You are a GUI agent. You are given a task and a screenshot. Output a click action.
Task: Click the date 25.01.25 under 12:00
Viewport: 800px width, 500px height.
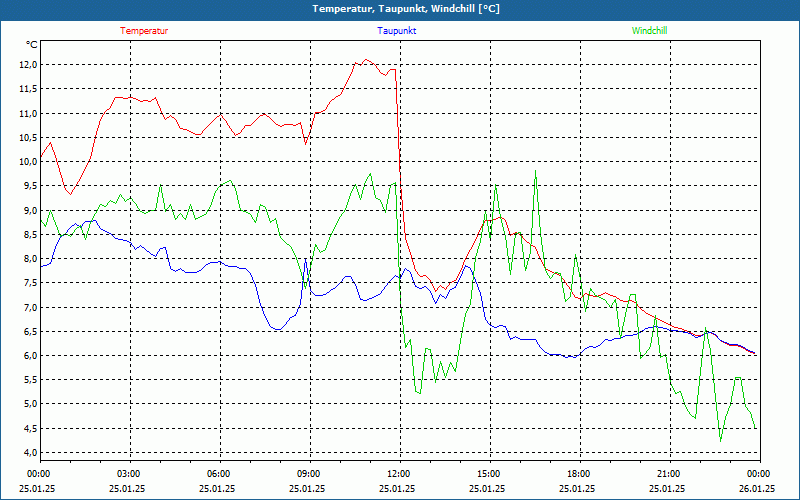pos(397,488)
